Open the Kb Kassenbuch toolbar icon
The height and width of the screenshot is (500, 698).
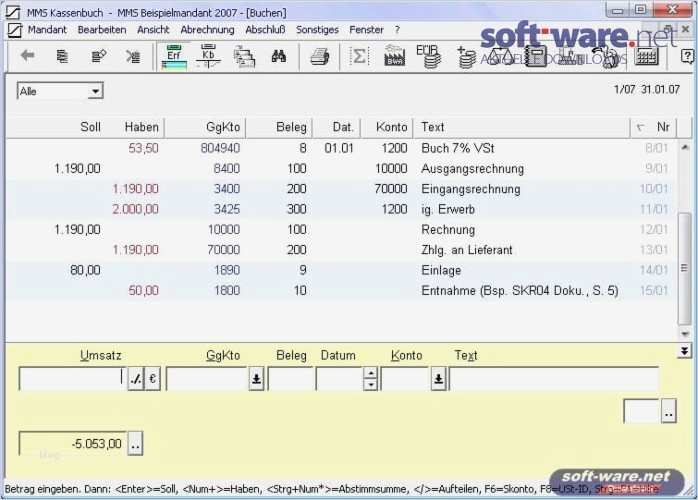coord(208,57)
